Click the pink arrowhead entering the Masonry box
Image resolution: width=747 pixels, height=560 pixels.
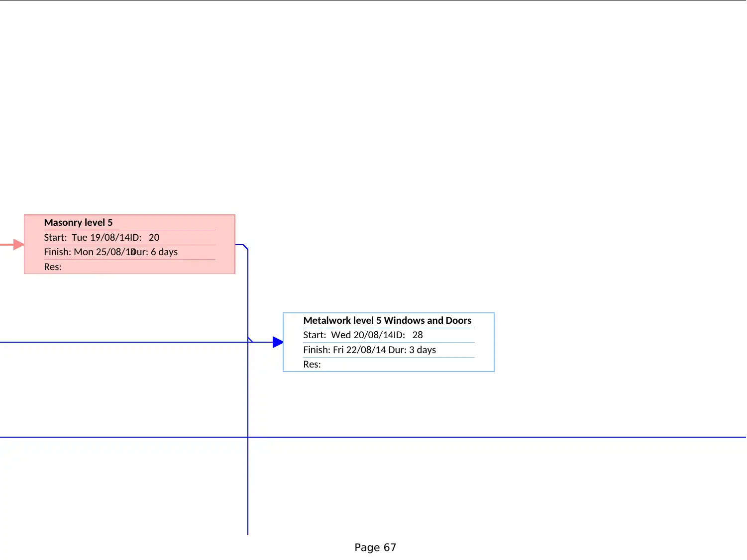(19, 244)
